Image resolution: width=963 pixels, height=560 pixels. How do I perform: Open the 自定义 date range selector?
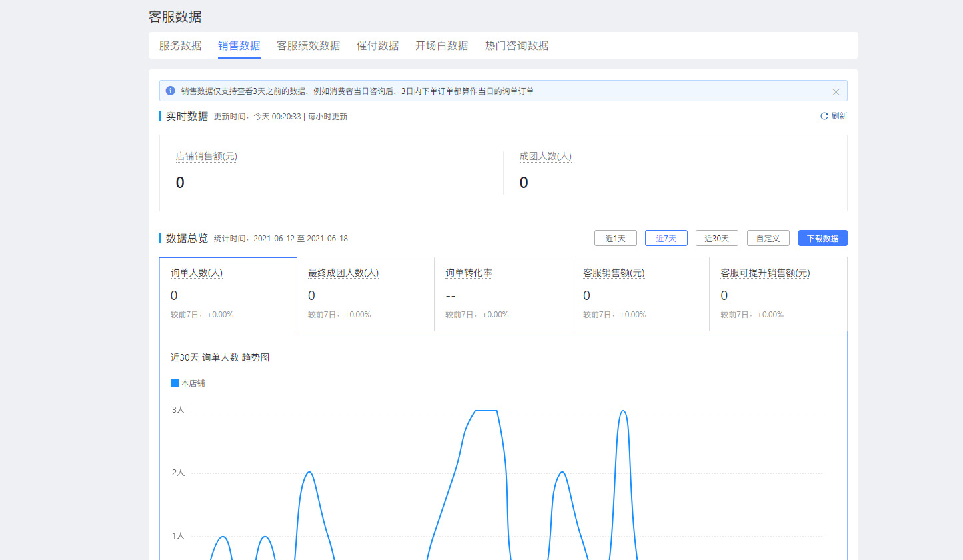[768, 237]
